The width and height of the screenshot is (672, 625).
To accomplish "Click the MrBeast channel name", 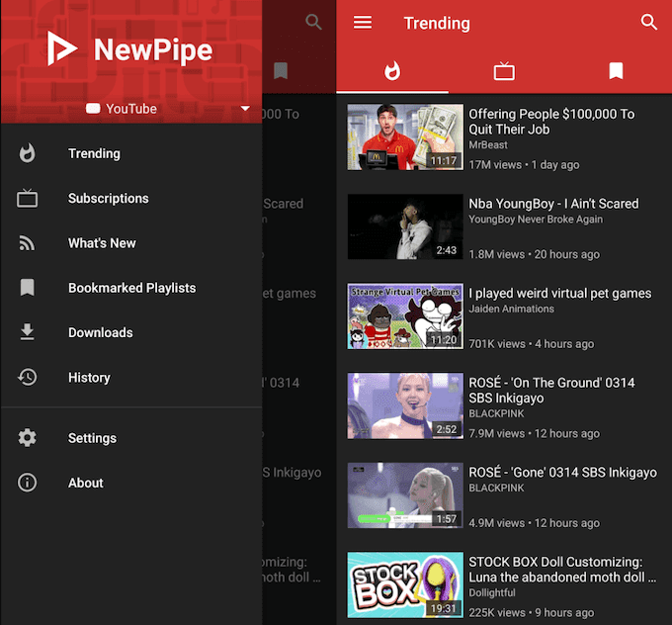I will pyautogui.click(x=488, y=145).
